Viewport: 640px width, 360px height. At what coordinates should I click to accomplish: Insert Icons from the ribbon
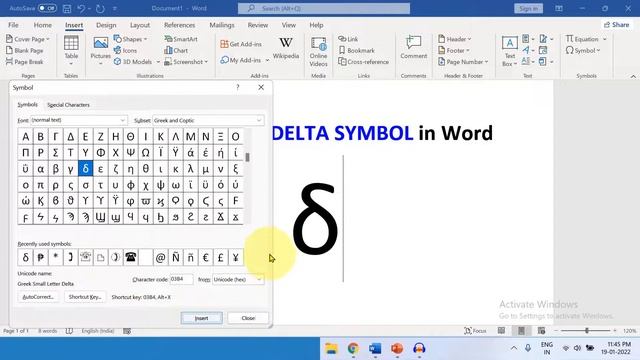pos(125,50)
